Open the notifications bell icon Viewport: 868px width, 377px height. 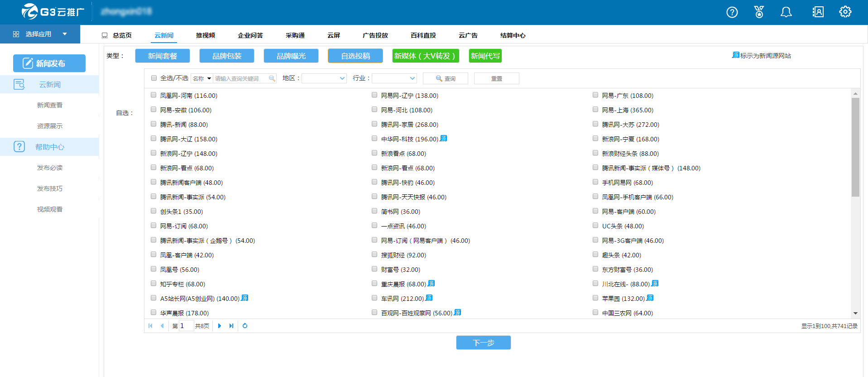(786, 12)
